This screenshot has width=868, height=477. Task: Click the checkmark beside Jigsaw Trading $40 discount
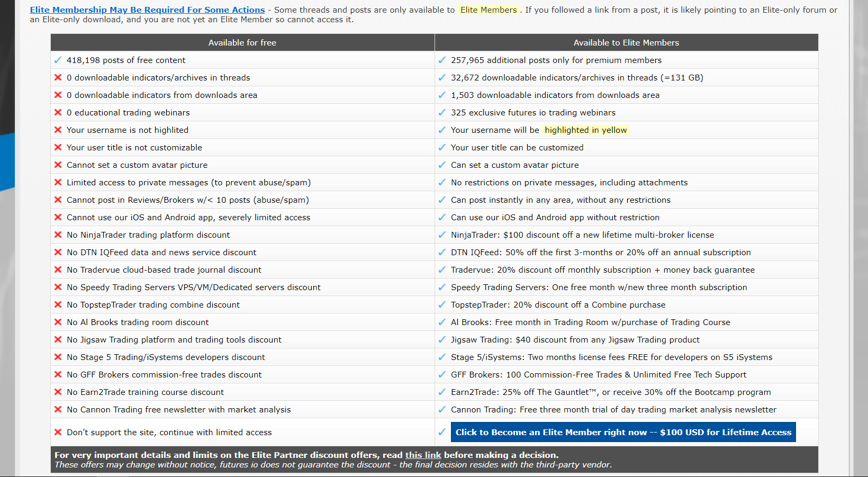pyautogui.click(x=442, y=339)
